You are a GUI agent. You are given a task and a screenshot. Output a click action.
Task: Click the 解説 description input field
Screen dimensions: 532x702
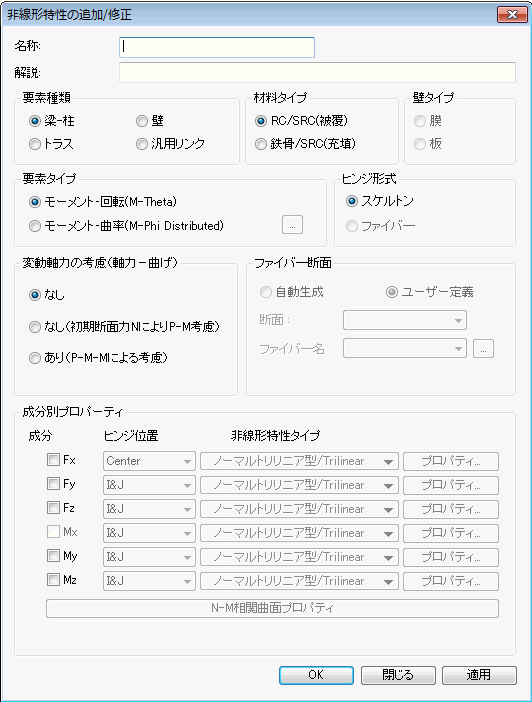pos(317,72)
